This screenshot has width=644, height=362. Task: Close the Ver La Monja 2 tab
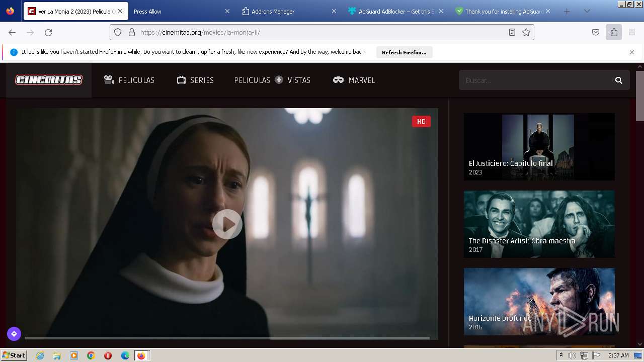(120, 11)
